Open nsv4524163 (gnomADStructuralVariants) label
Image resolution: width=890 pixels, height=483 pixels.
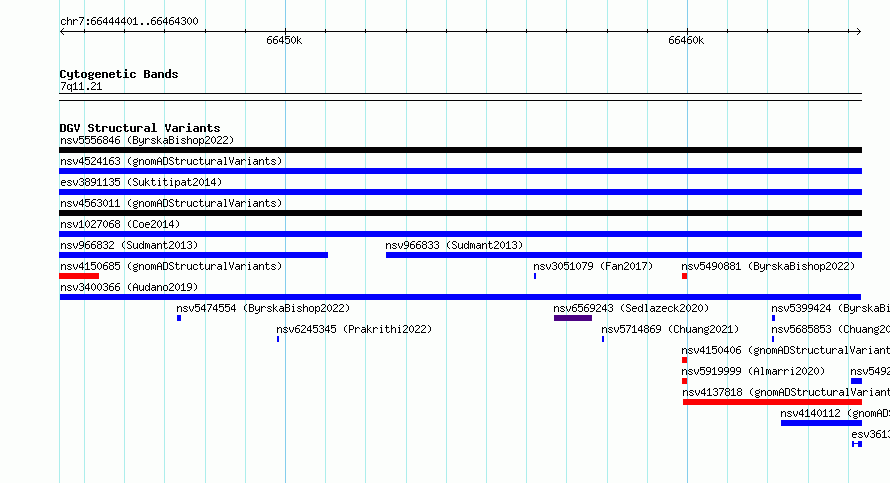pos(171,161)
